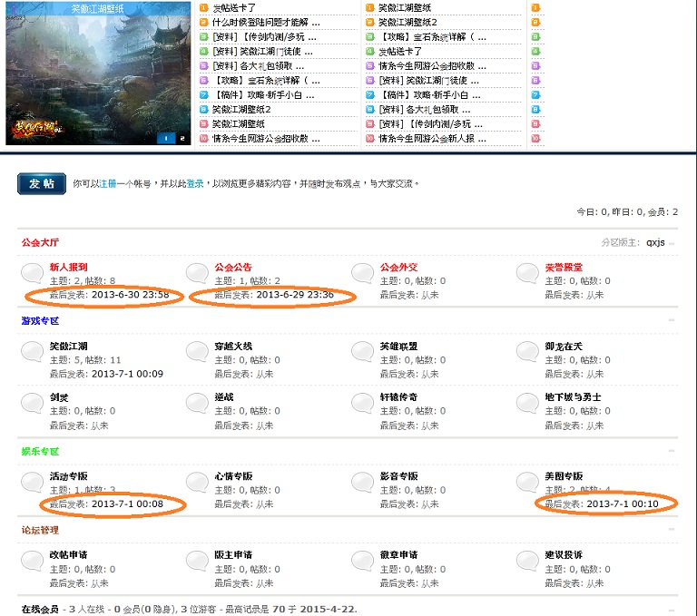
Task: Click the 发帖 post button
Action: pyautogui.click(x=42, y=183)
